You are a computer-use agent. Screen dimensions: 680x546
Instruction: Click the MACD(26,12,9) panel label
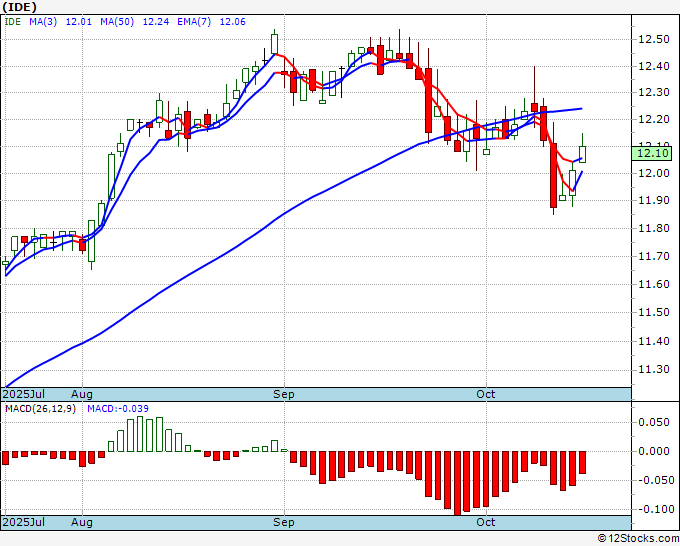tap(40, 409)
